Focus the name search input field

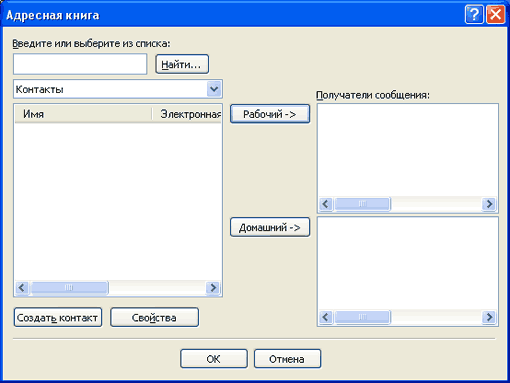pos(80,64)
